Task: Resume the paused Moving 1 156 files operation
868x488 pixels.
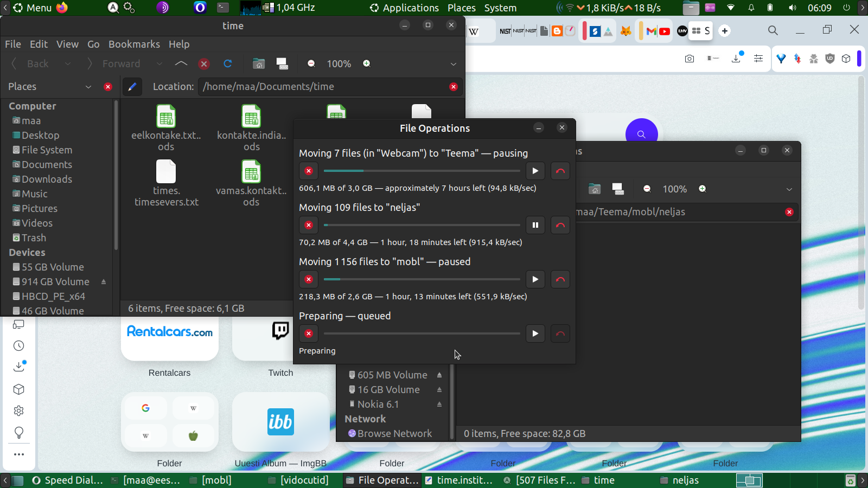Action: tap(535, 279)
